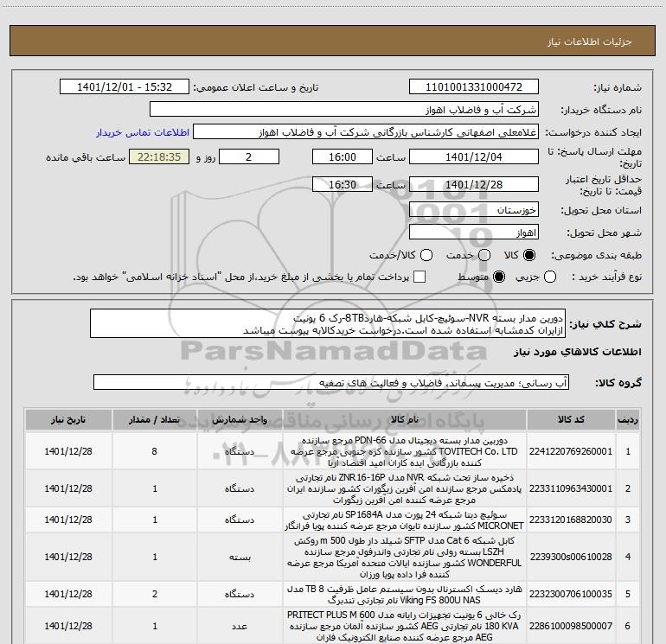The width and height of the screenshot is (666, 644).
Task: Tick the اسناد خزانه اسلامی payment checkbox
Action: coord(419,277)
